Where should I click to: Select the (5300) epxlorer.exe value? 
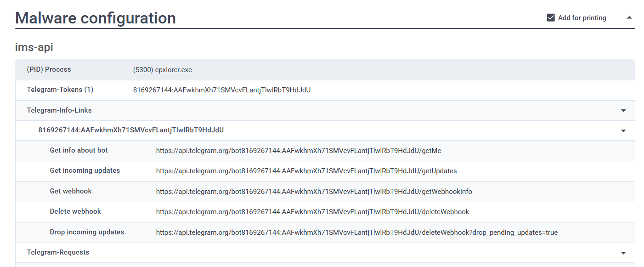tap(163, 70)
